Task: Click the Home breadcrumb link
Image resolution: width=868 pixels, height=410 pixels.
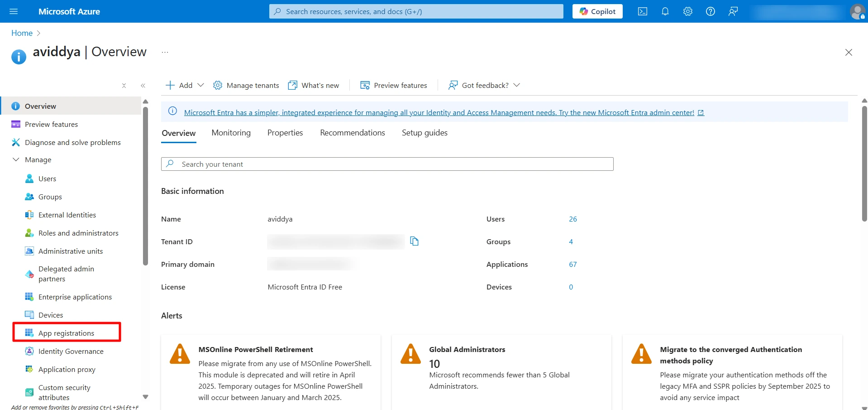Action: pyautogui.click(x=22, y=33)
